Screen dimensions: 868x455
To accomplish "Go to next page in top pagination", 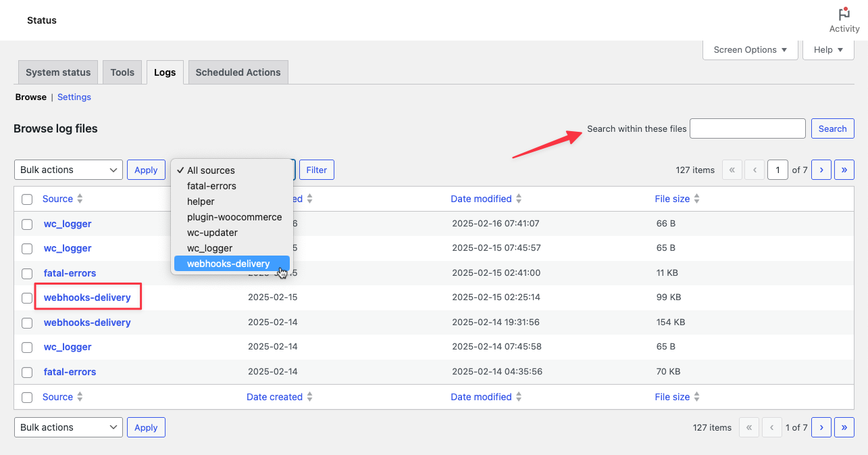I will tap(821, 170).
